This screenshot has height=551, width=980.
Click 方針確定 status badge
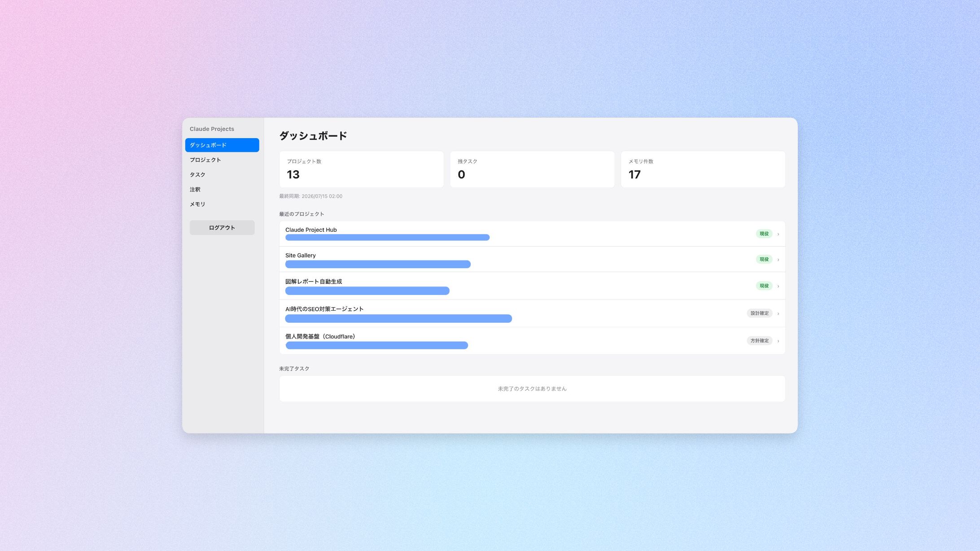(759, 340)
